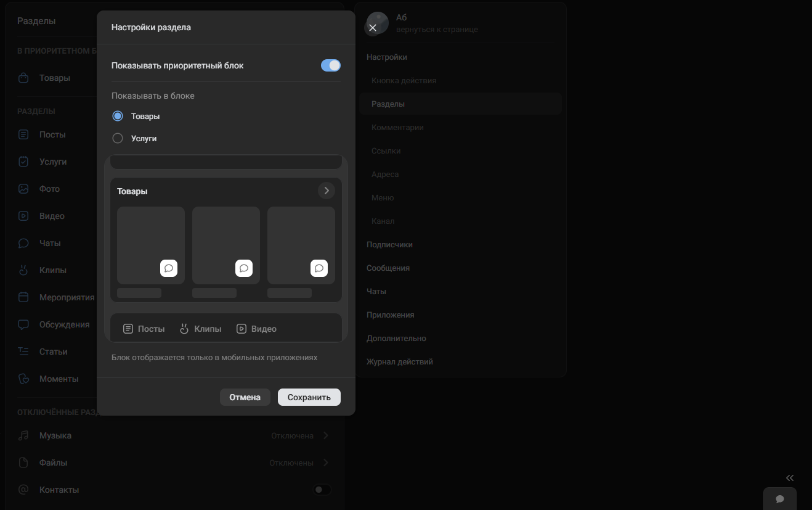Go to Сообщения section
The width and height of the screenshot is (812, 510).
(388, 268)
